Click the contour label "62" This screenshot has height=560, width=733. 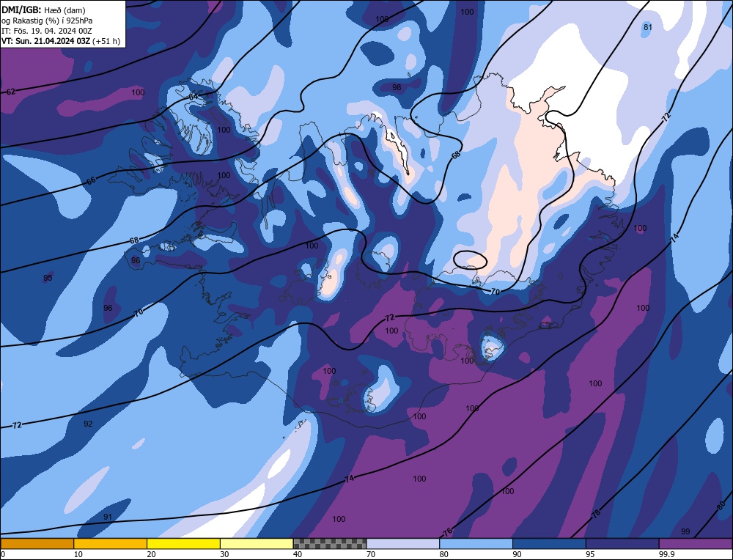(11, 92)
